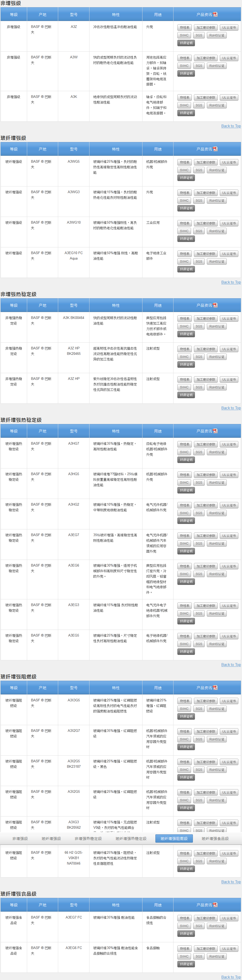This screenshot has width=242, height=980.
Task: Open 玻纤增强食品级 tab in floating nav
Action: coord(215,838)
